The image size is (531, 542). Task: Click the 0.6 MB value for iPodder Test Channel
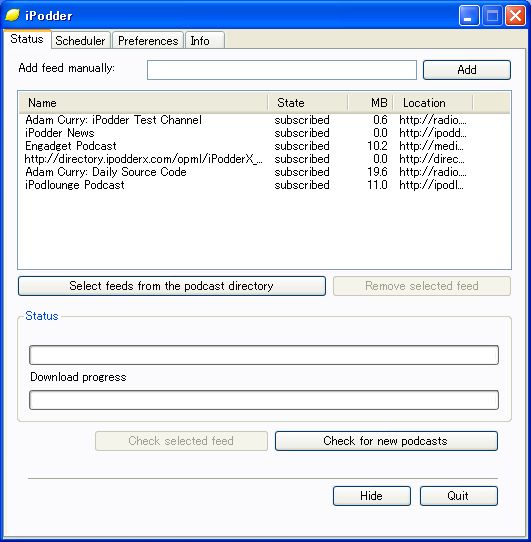(380, 120)
